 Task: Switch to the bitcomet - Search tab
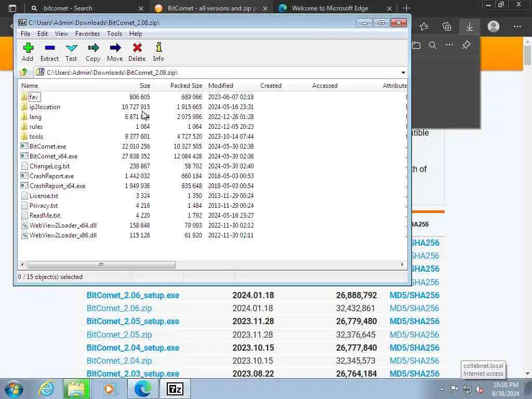tap(87, 8)
